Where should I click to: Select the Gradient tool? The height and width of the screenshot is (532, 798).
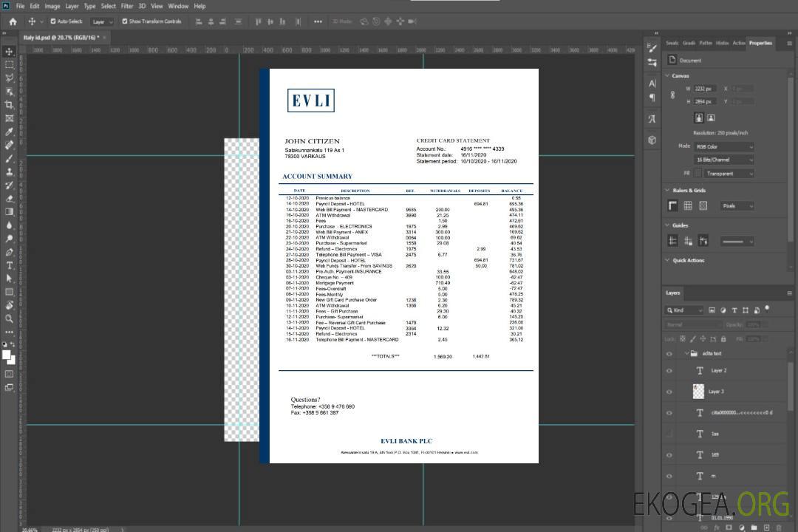pos(9,212)
